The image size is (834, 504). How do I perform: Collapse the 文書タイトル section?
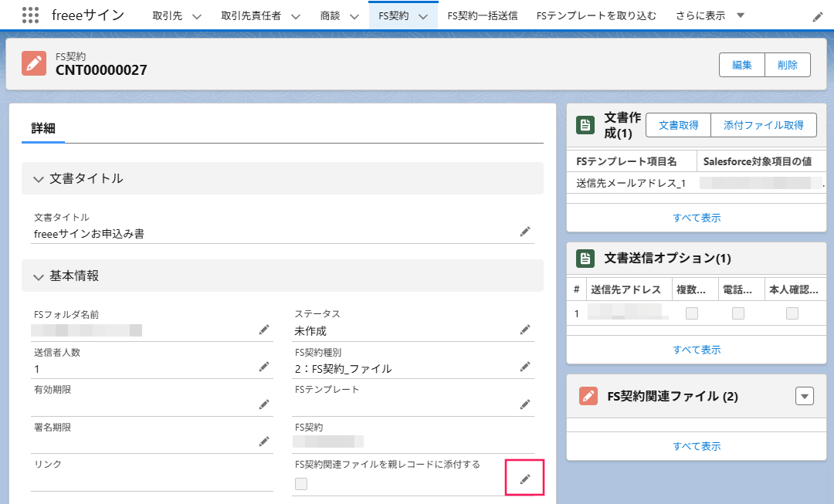[x=39, y=179]
